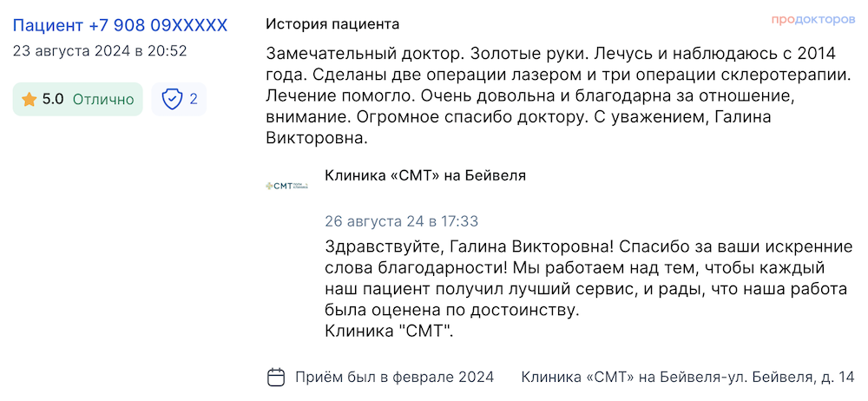Click reply timestamp 26 августа 24 в 17:33
Viewport: 868px width, 401px height.
(x=401, y=221)
